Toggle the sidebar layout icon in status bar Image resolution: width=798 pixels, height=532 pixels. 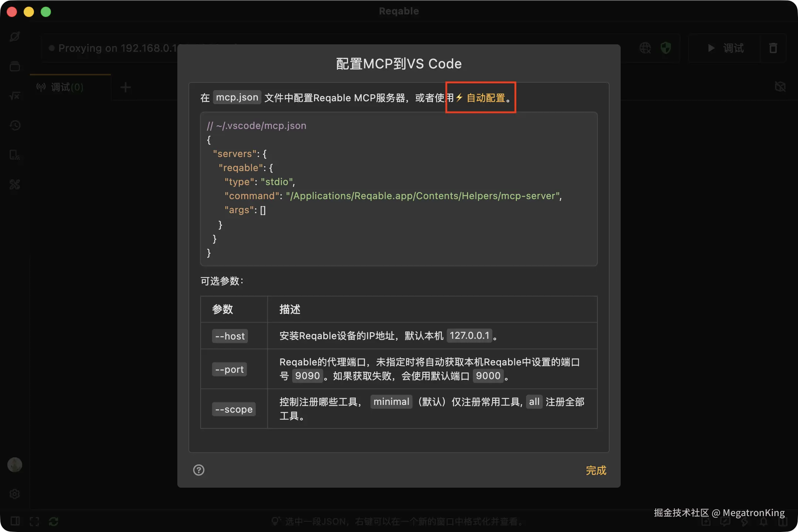click(15, 521)
